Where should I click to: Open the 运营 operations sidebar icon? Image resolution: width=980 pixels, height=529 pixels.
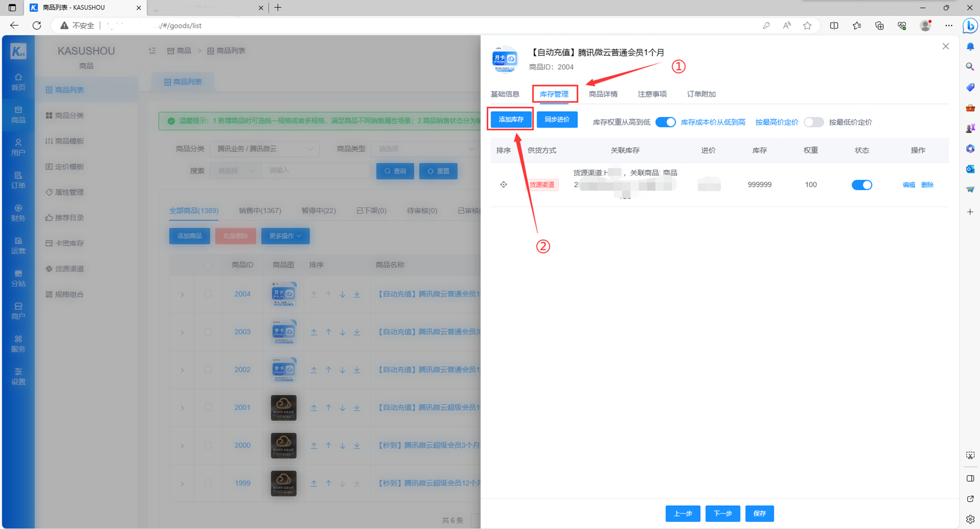point(18,245)
